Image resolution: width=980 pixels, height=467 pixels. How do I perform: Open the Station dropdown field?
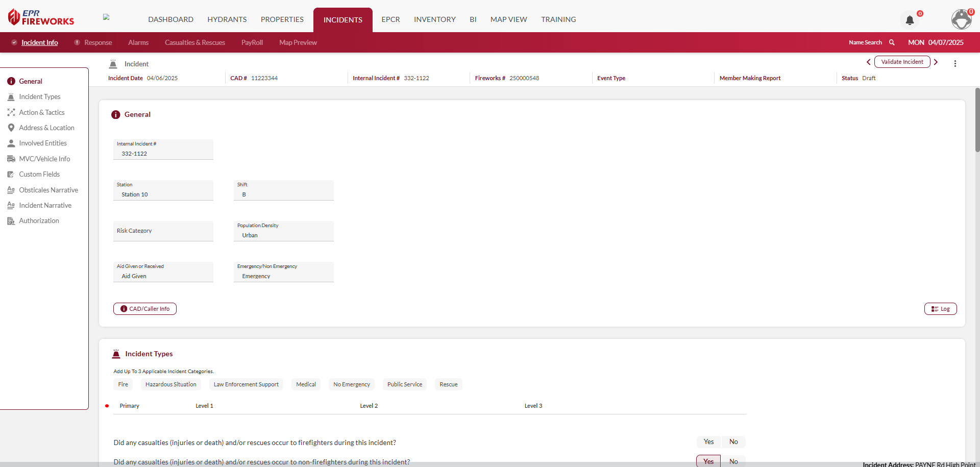tap(163, 190)
